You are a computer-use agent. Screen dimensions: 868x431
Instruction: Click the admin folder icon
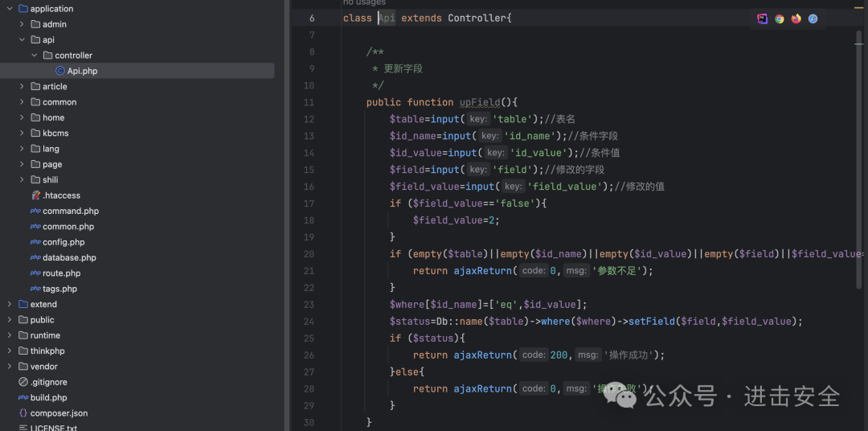(35, 24)
